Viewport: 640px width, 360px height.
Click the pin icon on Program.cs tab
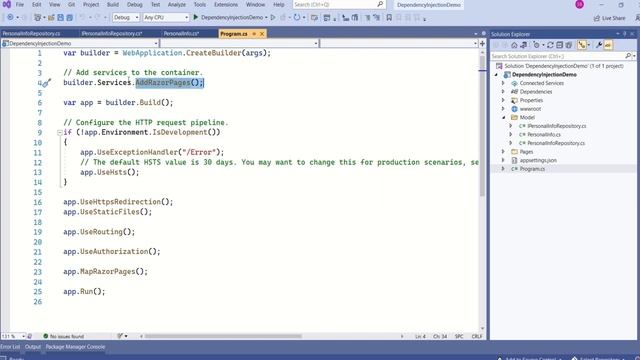(254, 33)
